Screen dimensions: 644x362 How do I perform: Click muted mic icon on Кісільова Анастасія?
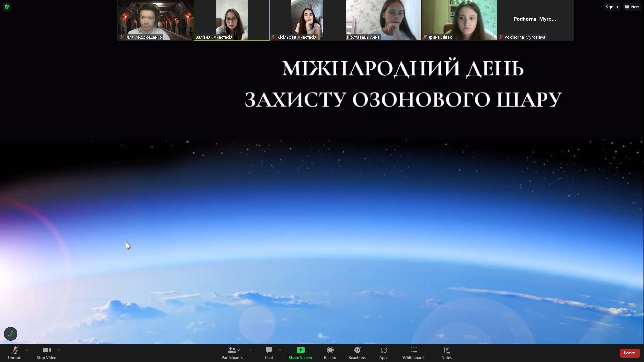tap(273, 37)
